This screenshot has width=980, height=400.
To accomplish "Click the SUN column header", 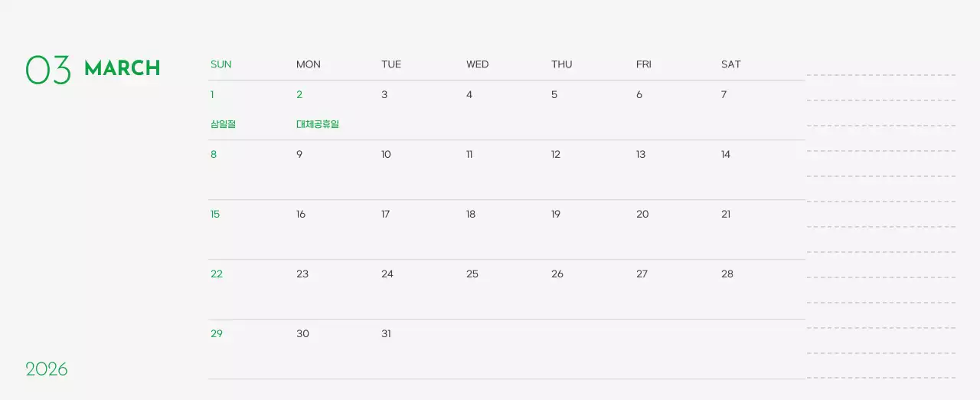I will click(x=220, y=64).
